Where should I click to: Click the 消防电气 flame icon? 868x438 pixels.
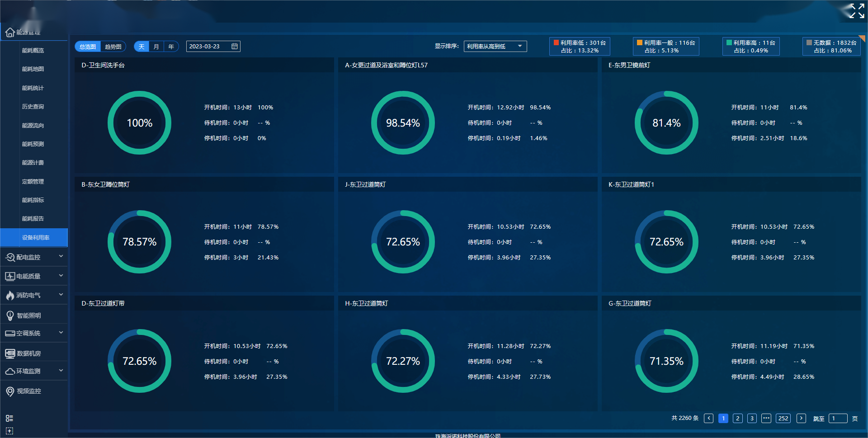point(10,296)
